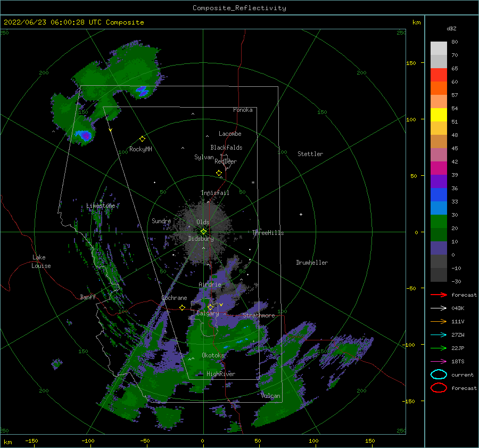
Task: Click the white asterisk marker east of Innisfail
Action: pos(253,183)
